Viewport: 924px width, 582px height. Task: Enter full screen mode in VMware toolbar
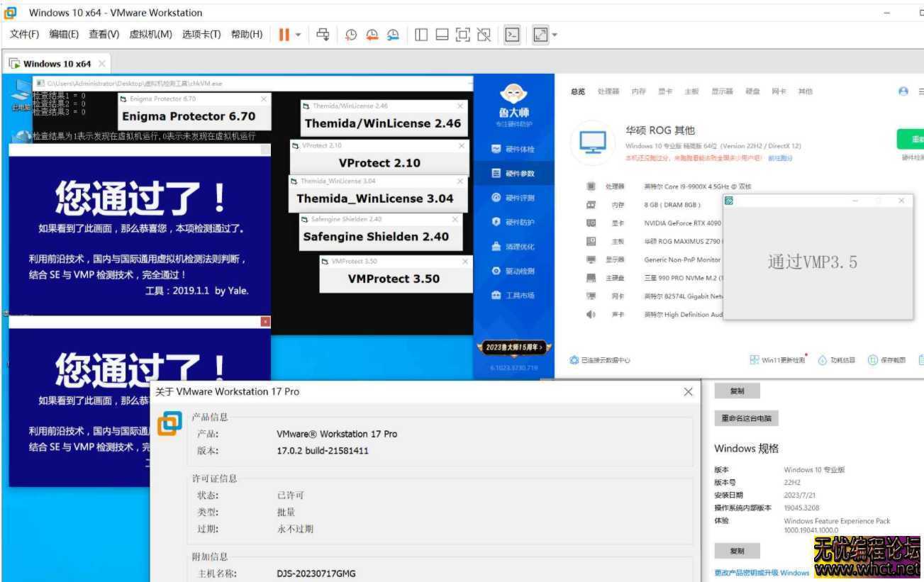pyautogui.click(x=539, y=34)
